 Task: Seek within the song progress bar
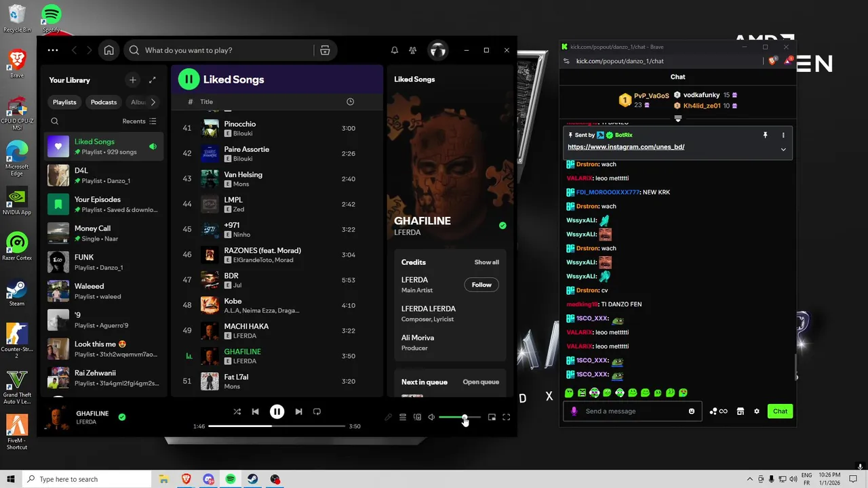pyautogui.click(x=277, y=426)
